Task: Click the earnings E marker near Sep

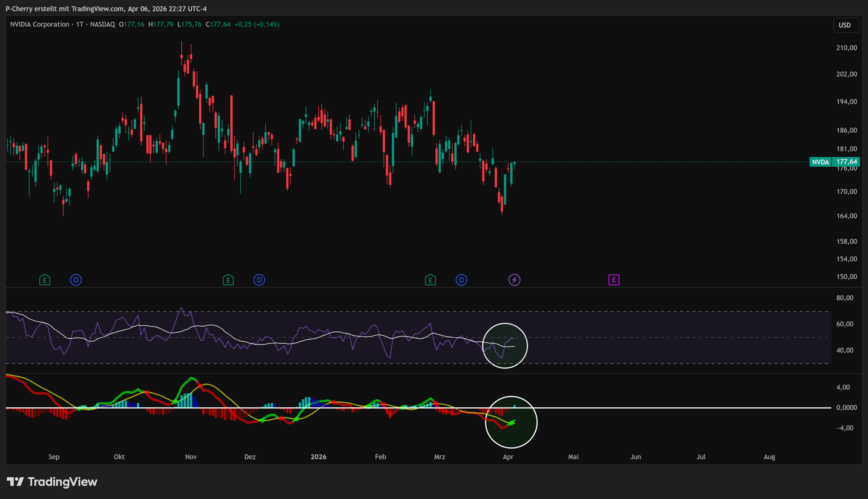Action: click(44, 280)
